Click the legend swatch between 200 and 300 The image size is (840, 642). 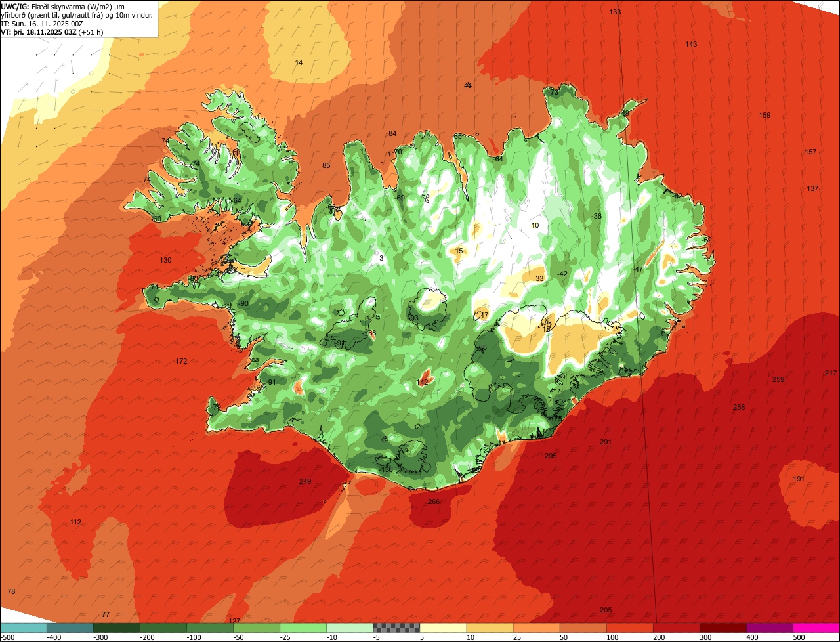pos(676,628)
